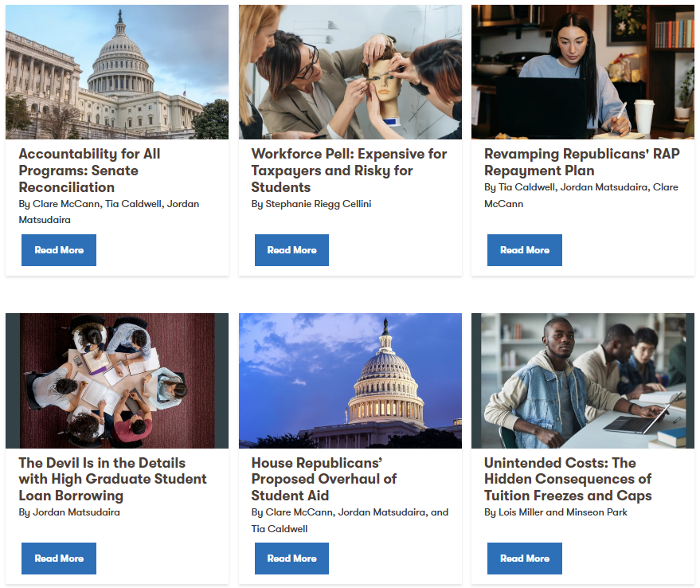Viewport: 700px width, 588px height.
Task: Open the Unintended Costs tuition freezes headline
Action: coord(568,479)
